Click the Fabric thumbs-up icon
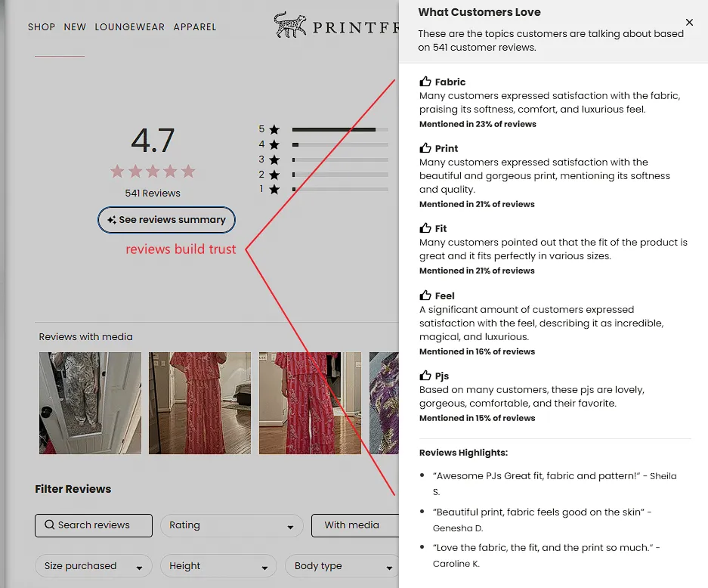The width and height of the screenshot is (708, 588). tap(425, 82)
